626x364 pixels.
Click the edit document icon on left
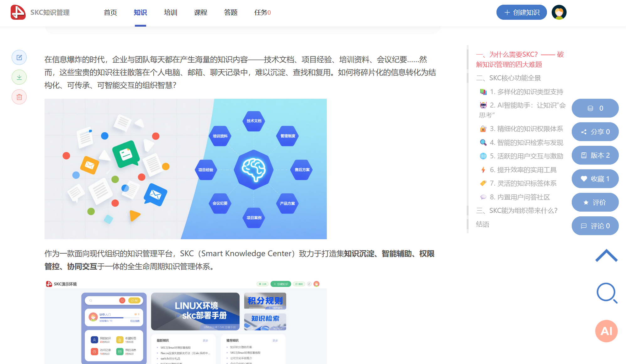click(19, 57)
